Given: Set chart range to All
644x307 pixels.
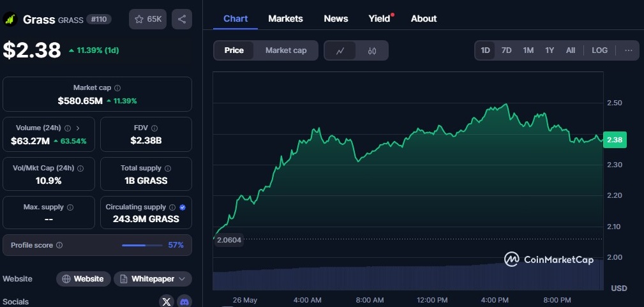Looking at the screenshot, I should coord(571,50).
